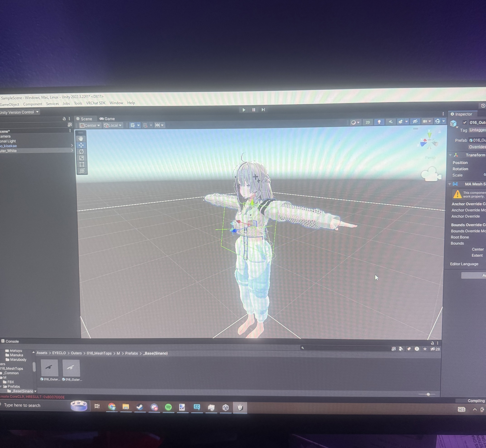Select the Rotate tool
Image resolution: width=486 pixels, height=448 pixels.
81,152
